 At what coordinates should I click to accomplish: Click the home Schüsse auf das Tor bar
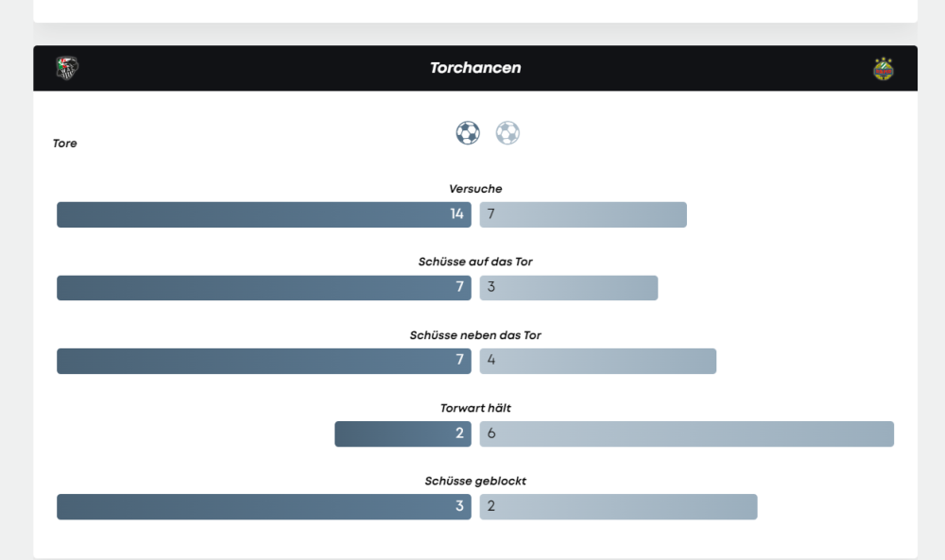click(264, 288)
